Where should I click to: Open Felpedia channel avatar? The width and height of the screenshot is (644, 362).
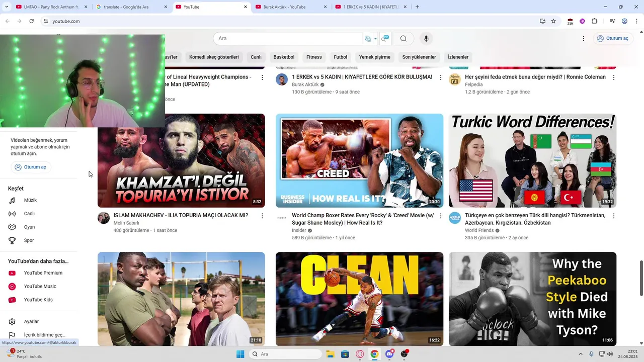[455, 79]
